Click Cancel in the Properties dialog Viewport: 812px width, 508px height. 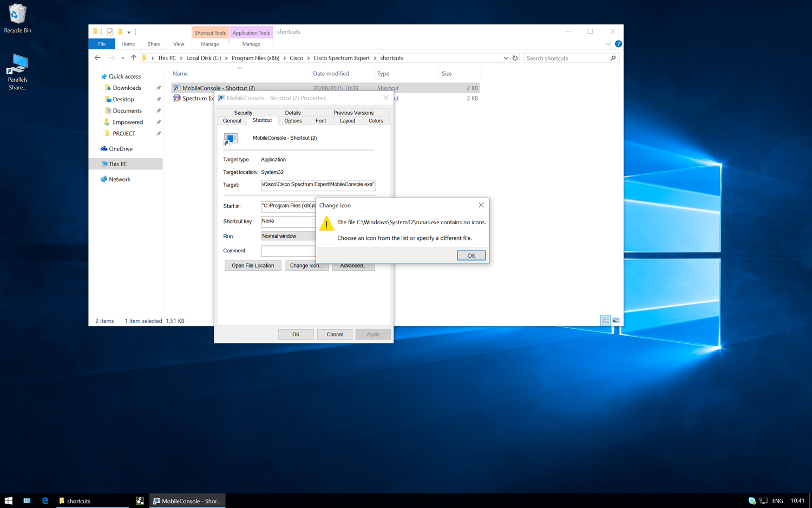pos(335,334)
